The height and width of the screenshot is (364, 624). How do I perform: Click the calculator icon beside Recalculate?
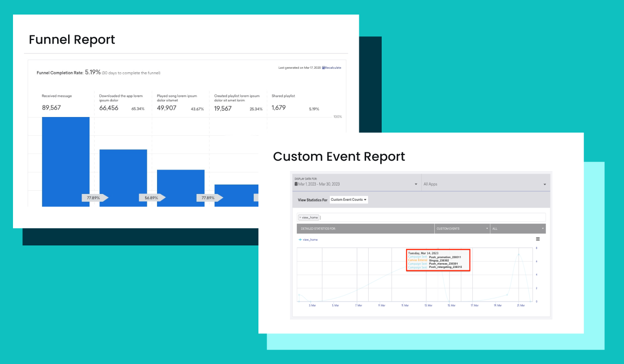coord(323,68)
